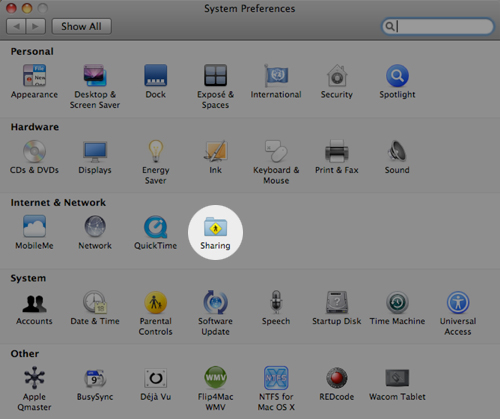Go forward with the right arrow button
The height and width of the screenshot is (419, 500).
point(36,26)
